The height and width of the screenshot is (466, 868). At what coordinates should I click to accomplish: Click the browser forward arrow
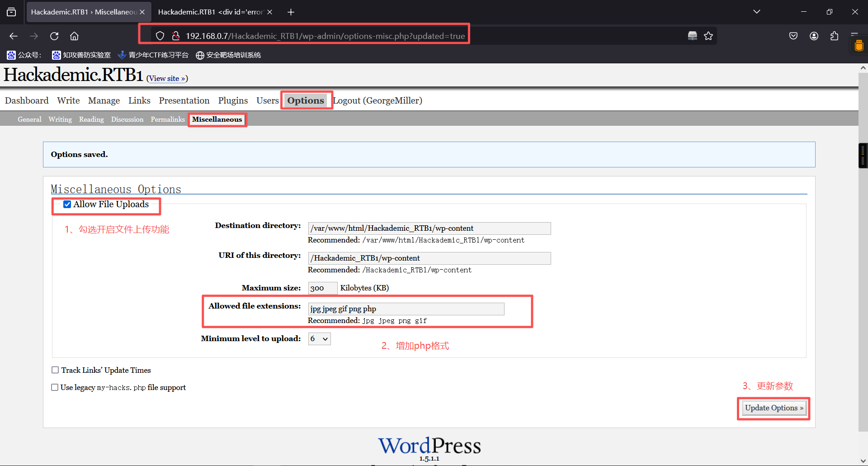click(x=34, y=36)
